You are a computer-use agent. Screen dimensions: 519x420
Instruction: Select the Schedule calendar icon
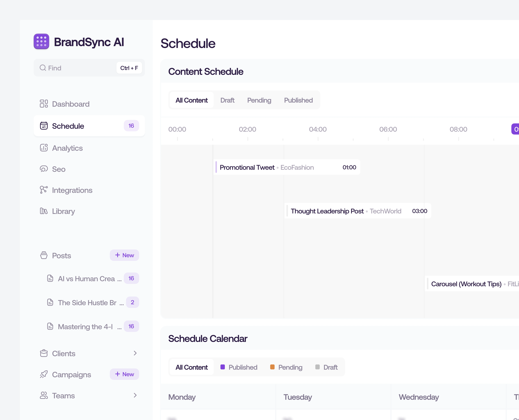click(x=44, y=126)
